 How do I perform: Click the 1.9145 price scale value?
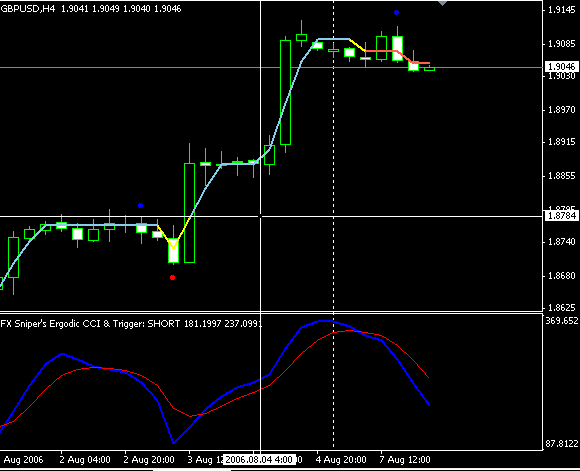[562, 10]
